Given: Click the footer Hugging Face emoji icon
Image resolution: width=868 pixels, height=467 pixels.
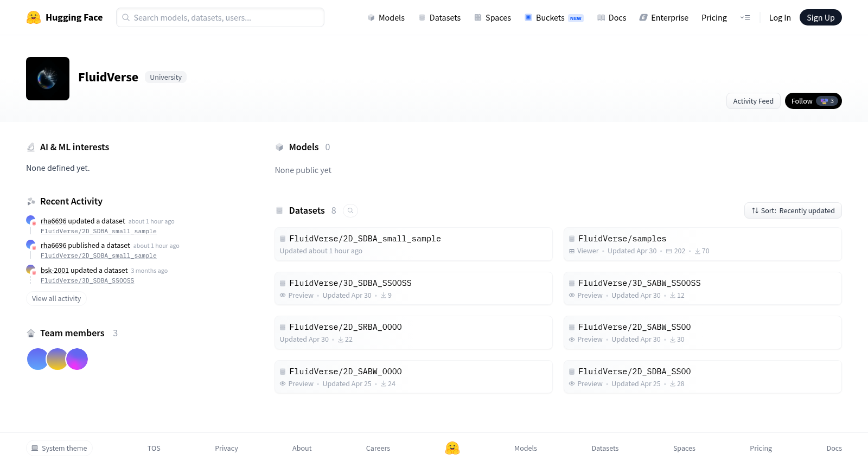Looking at the screenshot, I should point(452,448).
